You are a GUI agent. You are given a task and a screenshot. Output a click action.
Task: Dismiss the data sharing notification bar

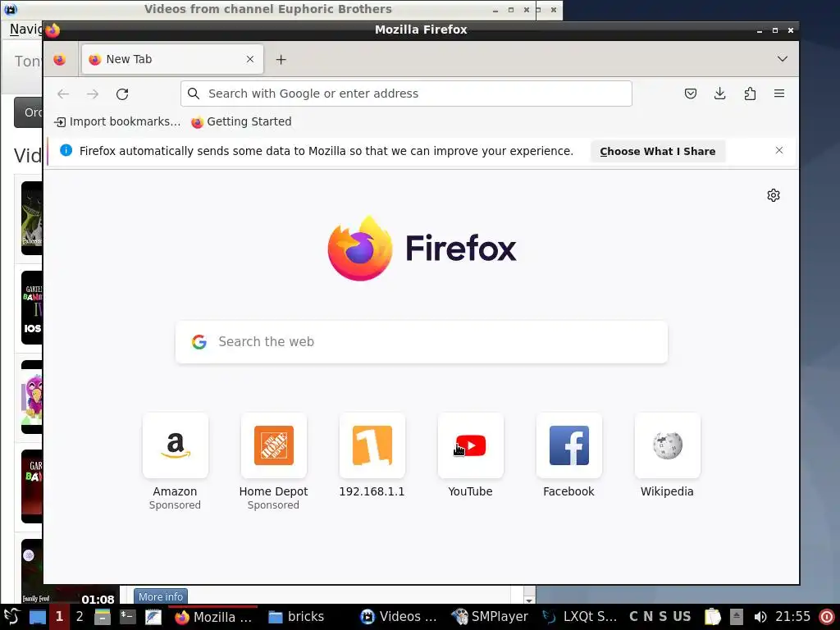pyautogui.click(x=779, y=151)
